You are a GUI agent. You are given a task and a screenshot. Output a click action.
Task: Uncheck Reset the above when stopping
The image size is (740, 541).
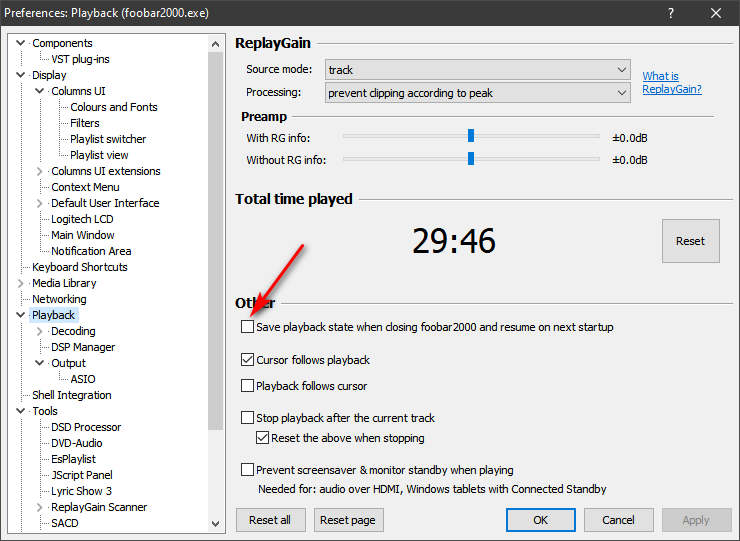pyautogui.click(x=262, y=438)
